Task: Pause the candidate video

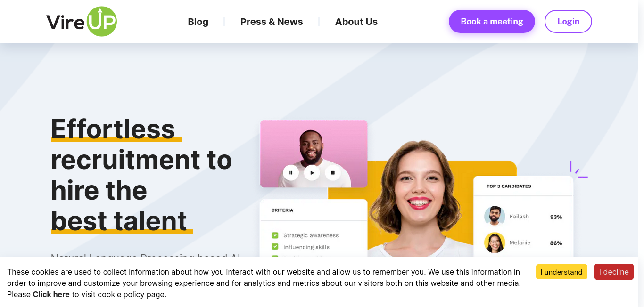Action: point(291,173)
